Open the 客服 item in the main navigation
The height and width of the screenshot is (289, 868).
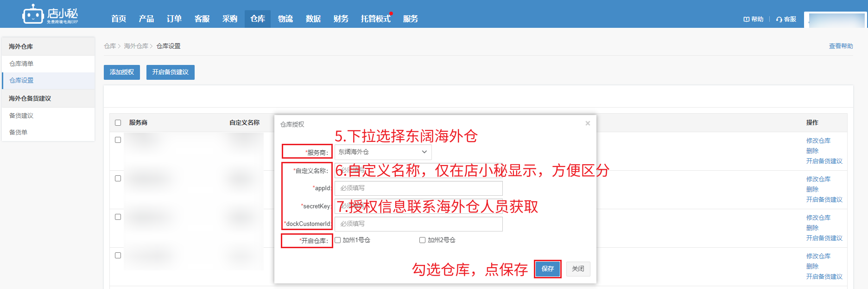(202, 19)
